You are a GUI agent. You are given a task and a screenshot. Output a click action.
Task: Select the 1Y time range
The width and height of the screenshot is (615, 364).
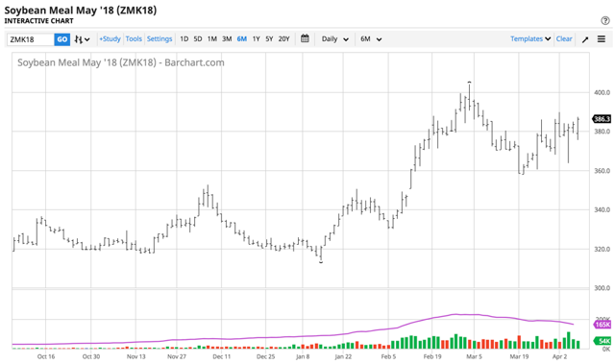(257, 38)
